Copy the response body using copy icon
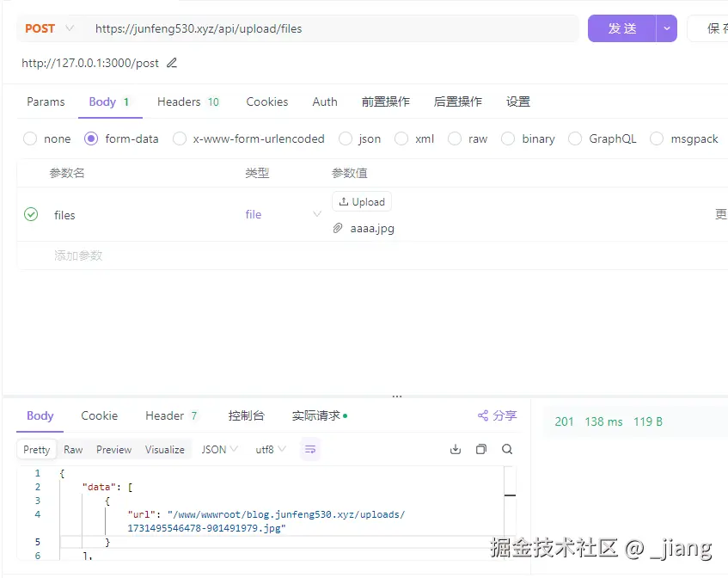The height and width of the screenshot is (578, 728). (x=481, y=449)
